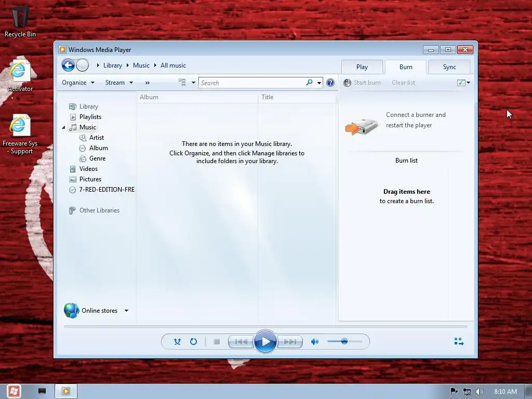Open the Help question mark icon
This screenshot has height=399, width=532.
330,83
